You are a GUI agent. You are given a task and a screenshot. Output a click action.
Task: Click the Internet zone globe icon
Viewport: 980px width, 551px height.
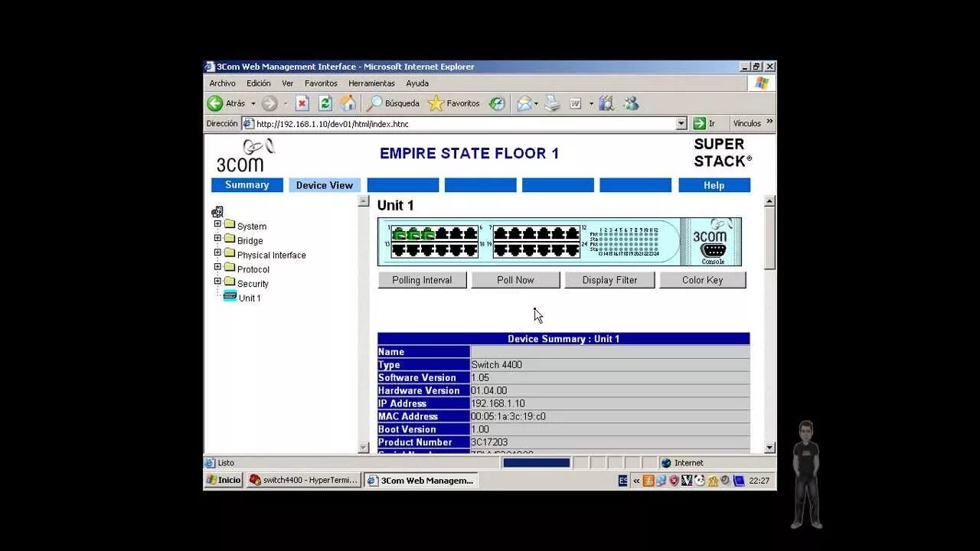pos(666,463)
